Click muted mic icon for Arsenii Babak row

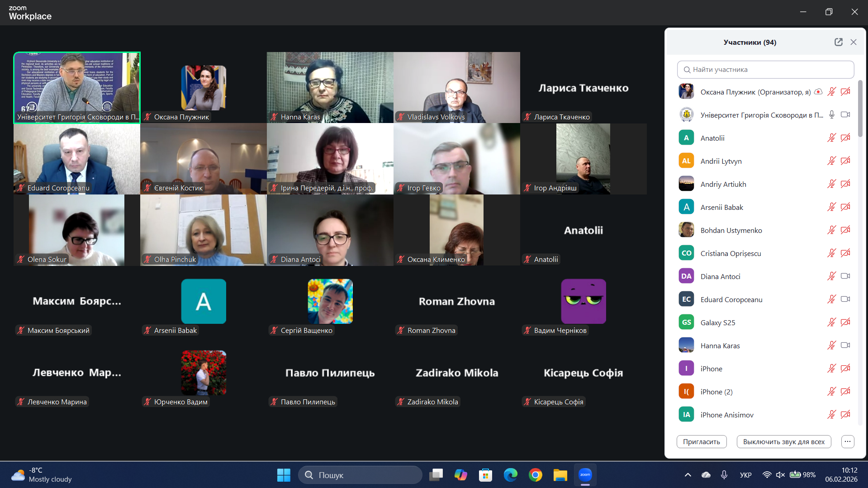831,207
